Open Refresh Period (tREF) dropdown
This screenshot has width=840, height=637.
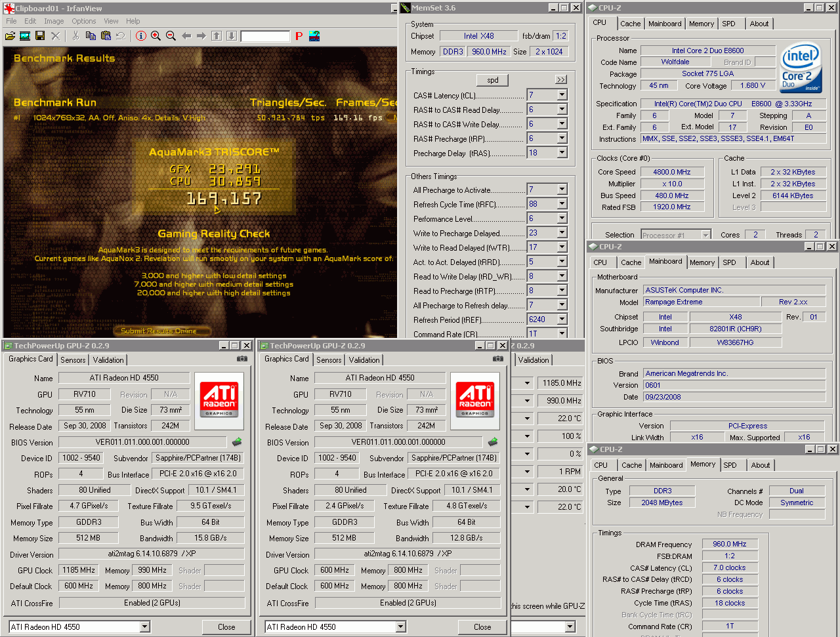click(x=562, y=319)
